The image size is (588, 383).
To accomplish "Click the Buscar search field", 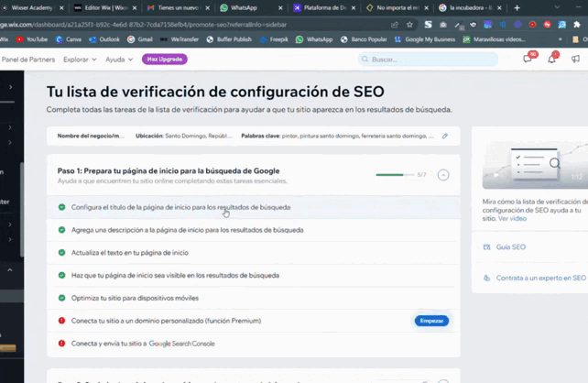I will coord(428,60).
